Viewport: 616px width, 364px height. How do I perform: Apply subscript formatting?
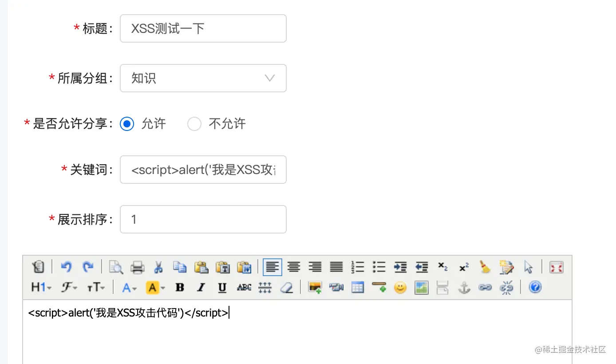pyautogui.click(x=443, y=267)
